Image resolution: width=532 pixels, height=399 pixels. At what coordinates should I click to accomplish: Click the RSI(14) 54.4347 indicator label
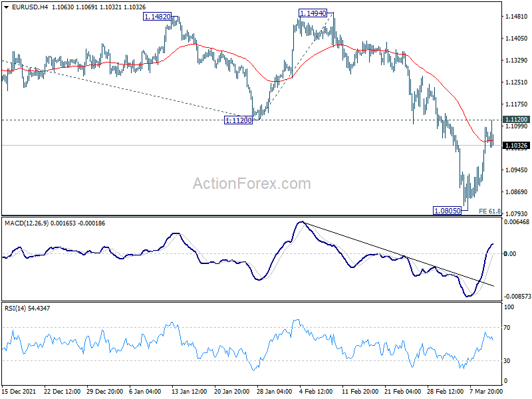tap(27, 309)
